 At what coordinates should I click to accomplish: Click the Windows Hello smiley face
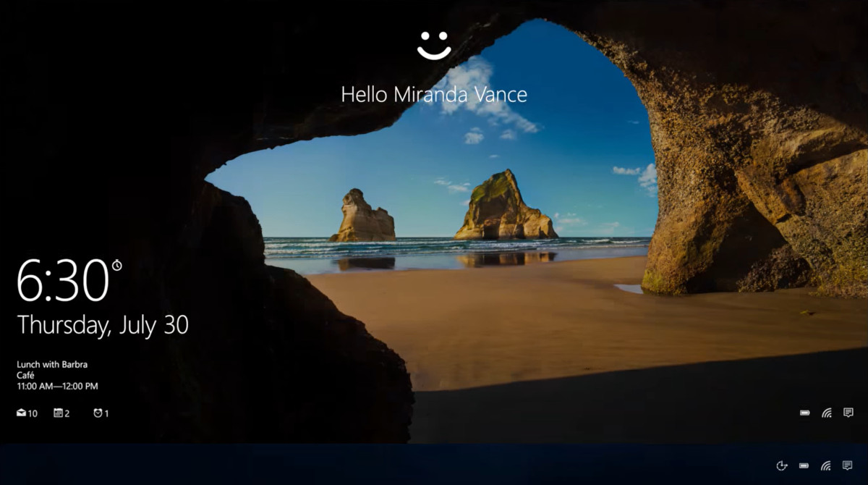(434, 45)
